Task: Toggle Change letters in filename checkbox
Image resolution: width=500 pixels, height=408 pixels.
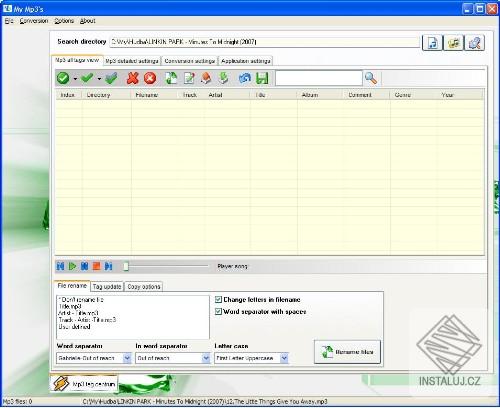Action: tap(218, 299)
